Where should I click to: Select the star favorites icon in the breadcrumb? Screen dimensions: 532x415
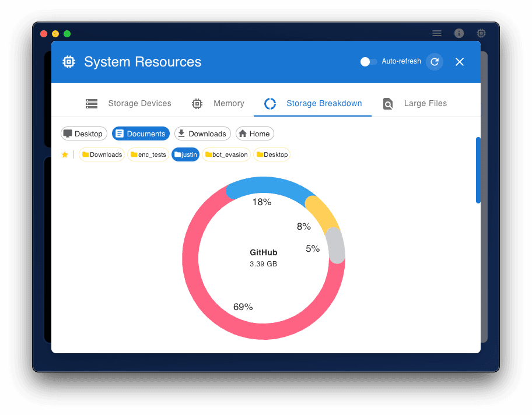pyautogui.click(x=65, y=154)
